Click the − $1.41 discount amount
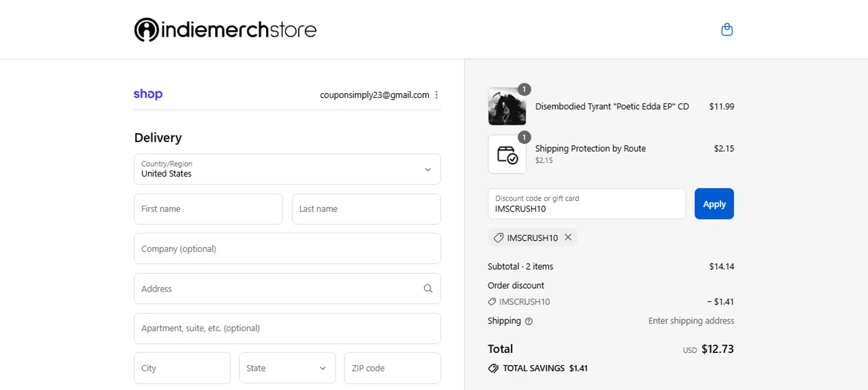 click(720, 301)
